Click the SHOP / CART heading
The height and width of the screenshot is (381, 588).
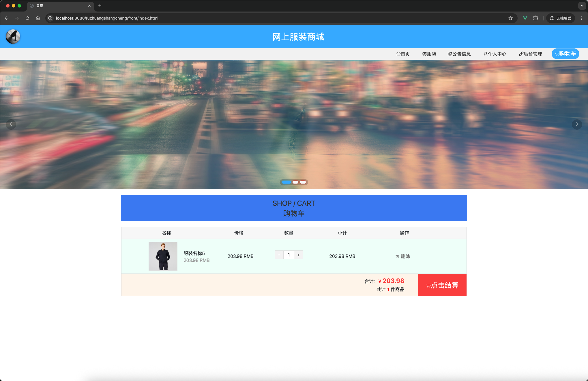pyautogui.click(x=294, y=203)
